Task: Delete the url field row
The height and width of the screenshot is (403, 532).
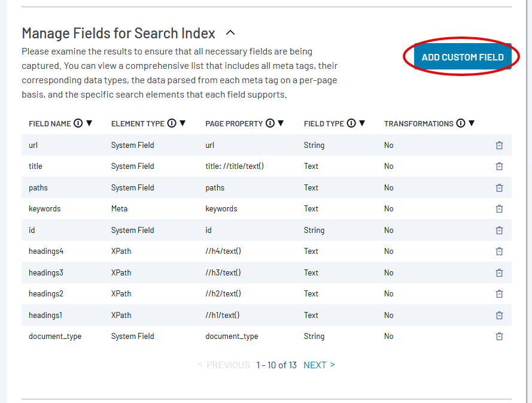Action: pyautogui.click(x=499, y=146)
